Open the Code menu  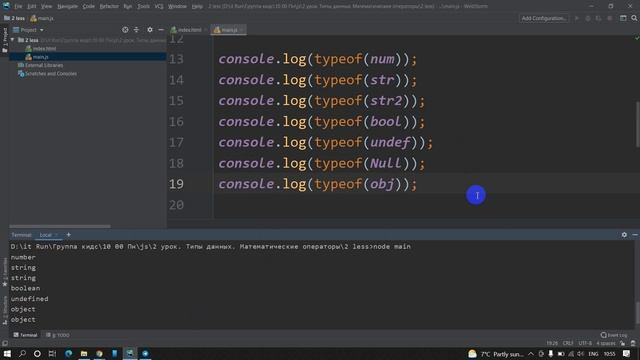pyautogui.click(x=89, y=7)
